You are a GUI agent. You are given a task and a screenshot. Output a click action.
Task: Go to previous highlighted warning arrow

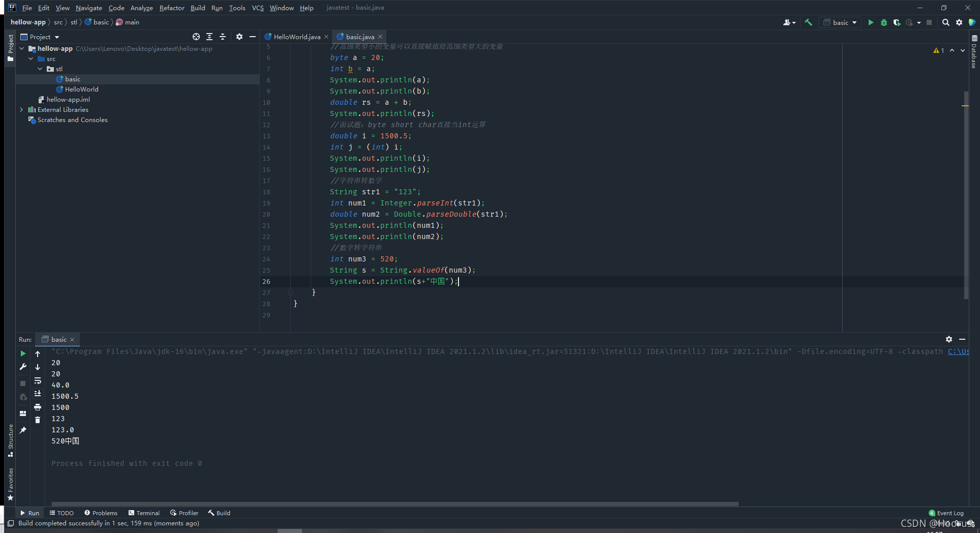click(x=952, y=50)
